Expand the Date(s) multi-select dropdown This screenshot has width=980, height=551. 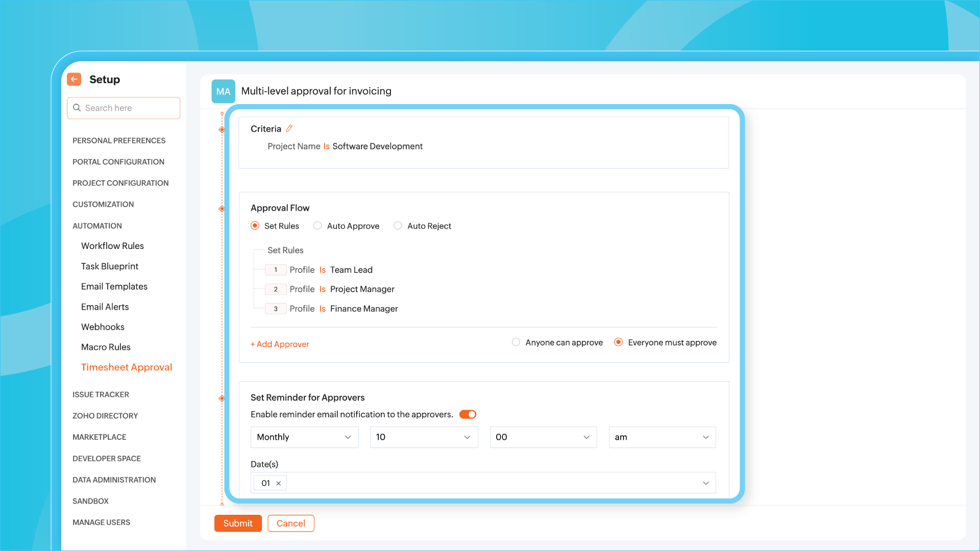tap(705, 483)
